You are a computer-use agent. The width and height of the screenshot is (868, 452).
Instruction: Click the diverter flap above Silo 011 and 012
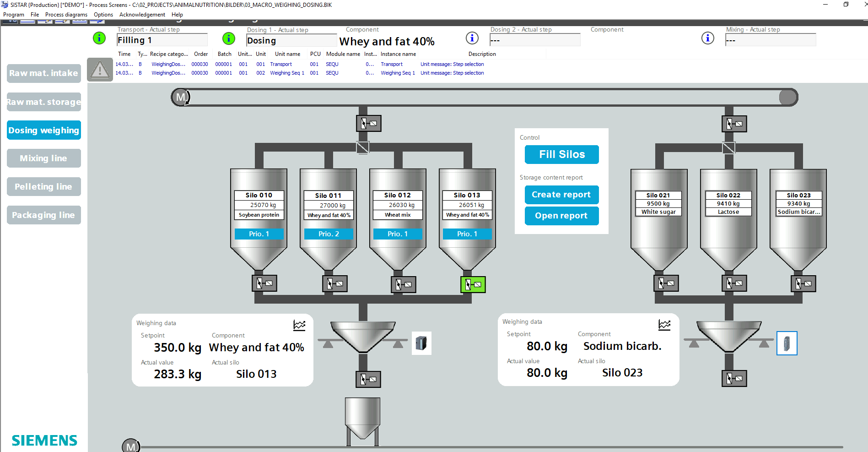363,147
